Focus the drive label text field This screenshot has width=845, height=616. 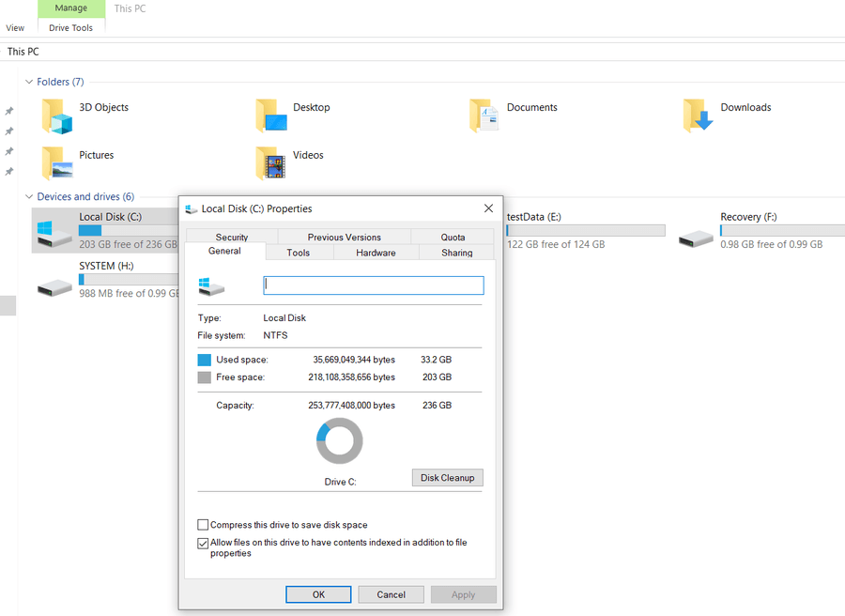point(374,285)
